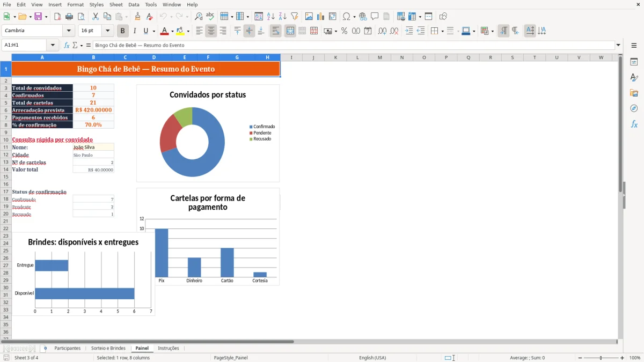
Task: Toggle Underline formatting
Action: pos(145,31)
